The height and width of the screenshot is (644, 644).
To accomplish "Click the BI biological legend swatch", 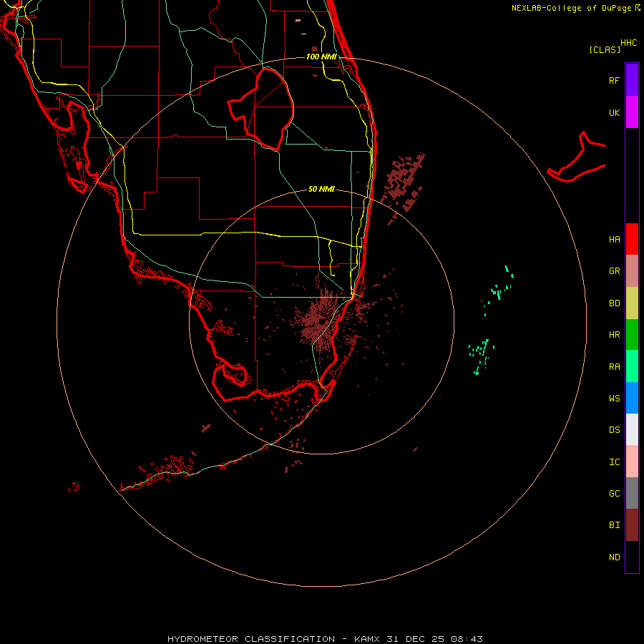I will point(632,525).
